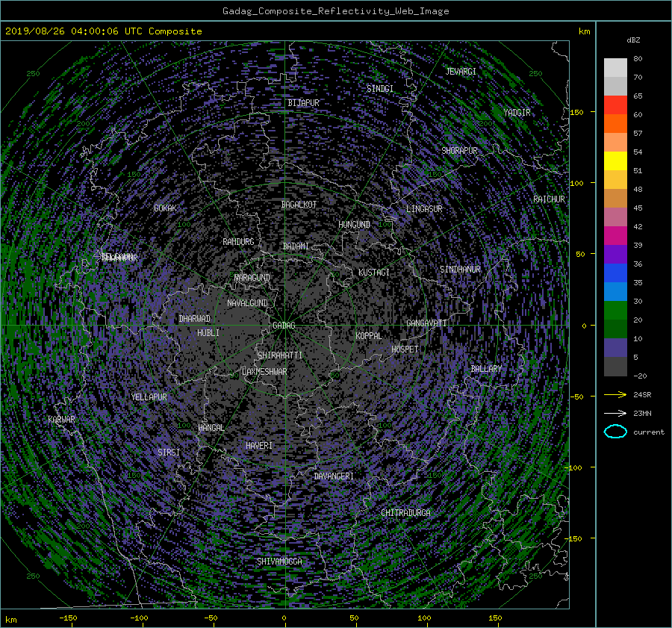Click the DHARWAD city label

pyautogui.click(x=195, y=319)
